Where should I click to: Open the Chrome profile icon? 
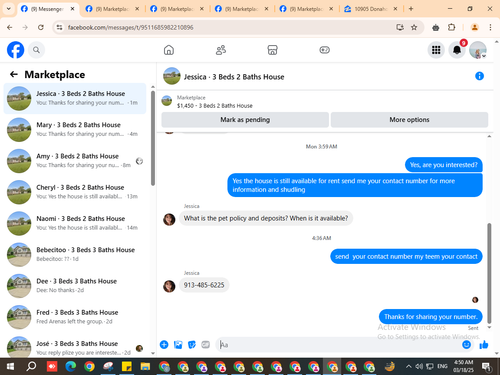[475, 27]
